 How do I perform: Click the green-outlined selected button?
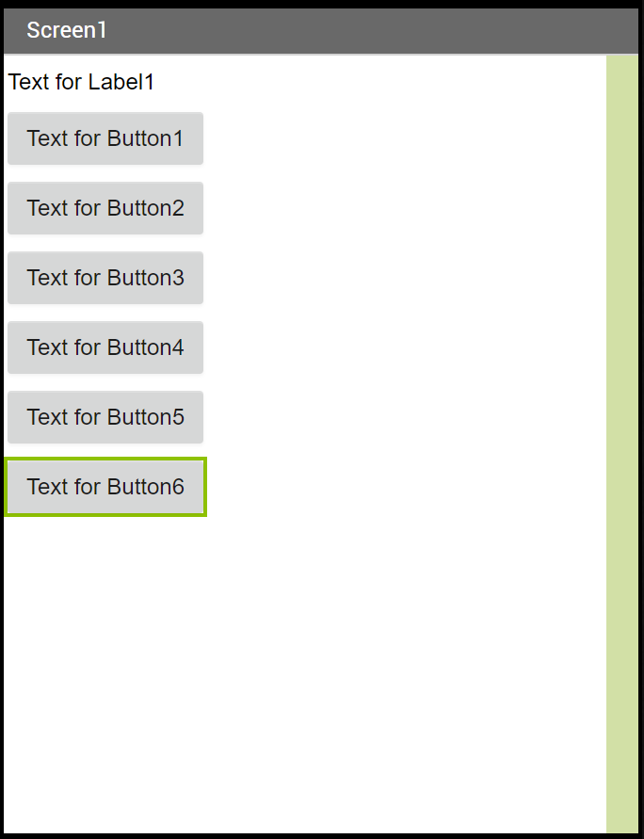105,487
